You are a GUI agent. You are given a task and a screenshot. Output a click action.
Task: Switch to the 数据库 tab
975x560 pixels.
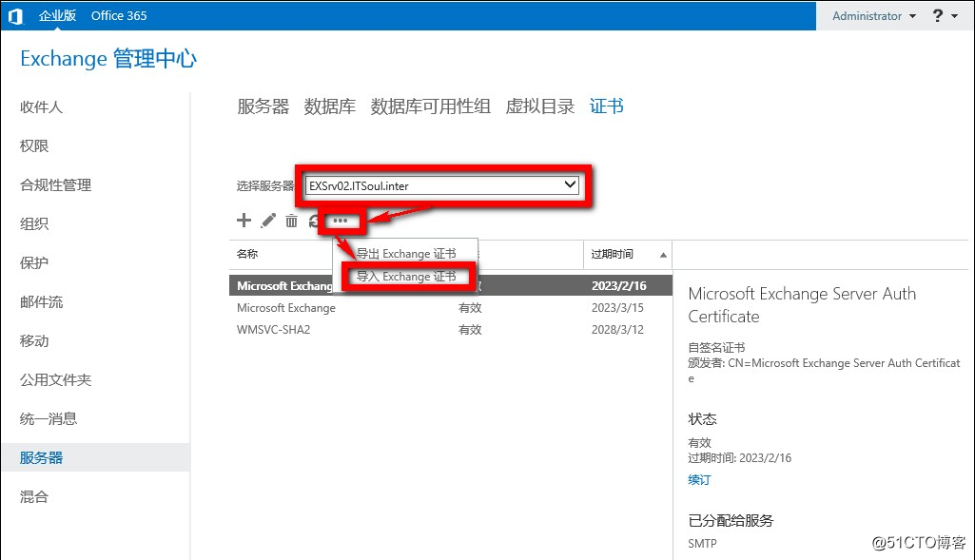coord(329,106)
